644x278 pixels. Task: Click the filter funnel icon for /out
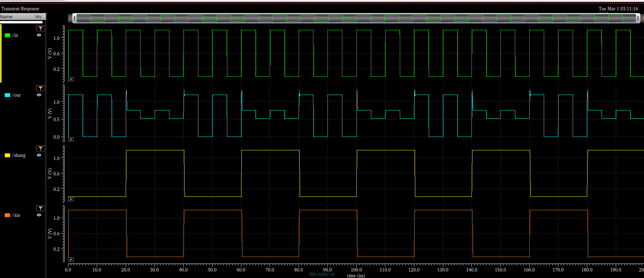click(41, 88)
